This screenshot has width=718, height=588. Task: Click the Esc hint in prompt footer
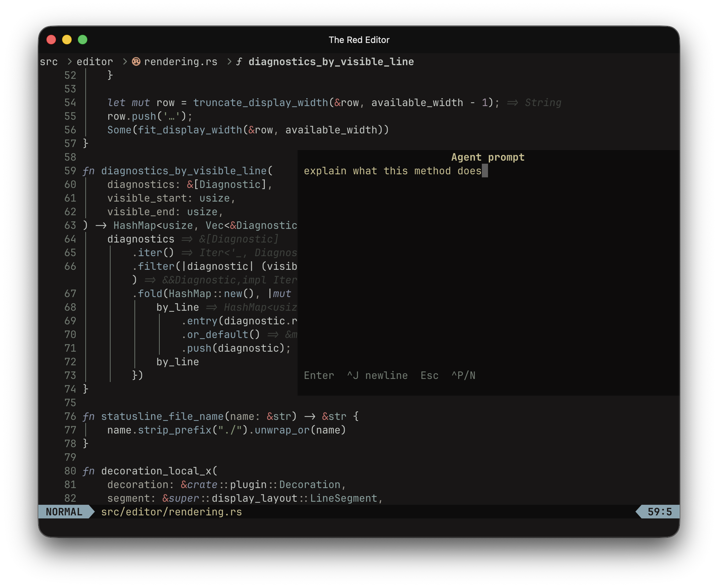click(x=429, y=376)
